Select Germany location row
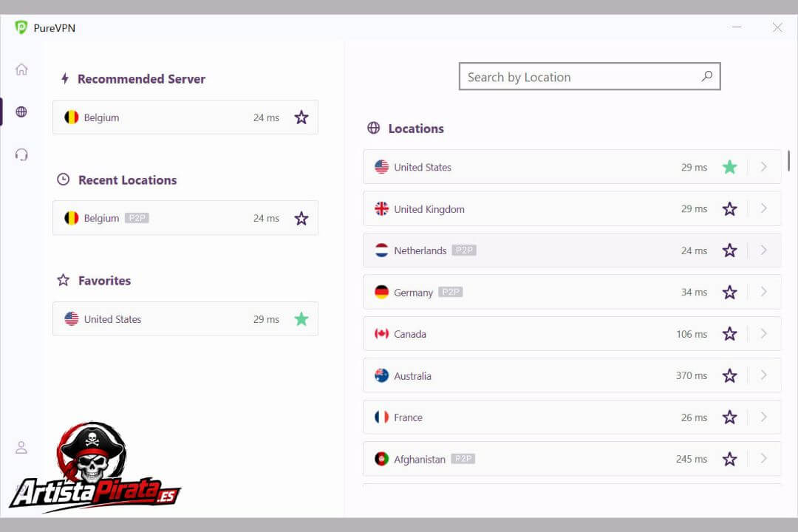This screenshot has width=798, height=532. (x=572, y=292)
